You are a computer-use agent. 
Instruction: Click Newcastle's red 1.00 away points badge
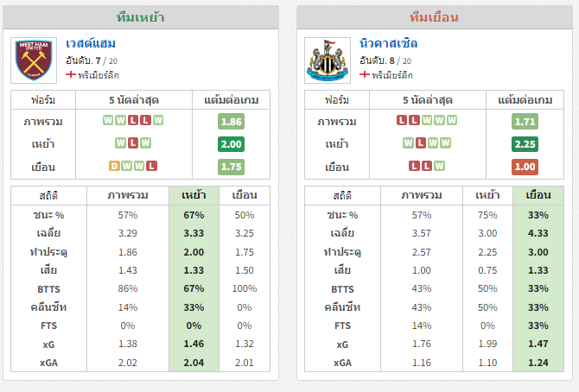(525, 167)
